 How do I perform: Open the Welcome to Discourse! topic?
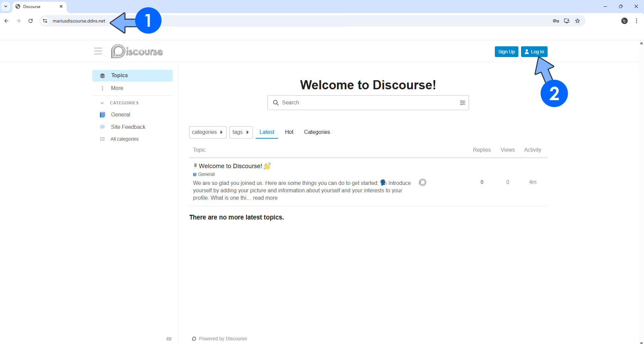click(x=230, y=166)
